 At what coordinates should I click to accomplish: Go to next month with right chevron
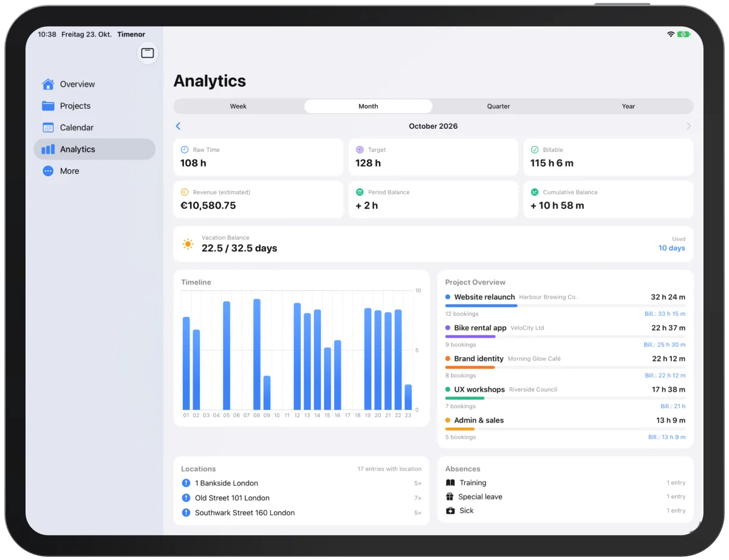(x=688, y=126)
